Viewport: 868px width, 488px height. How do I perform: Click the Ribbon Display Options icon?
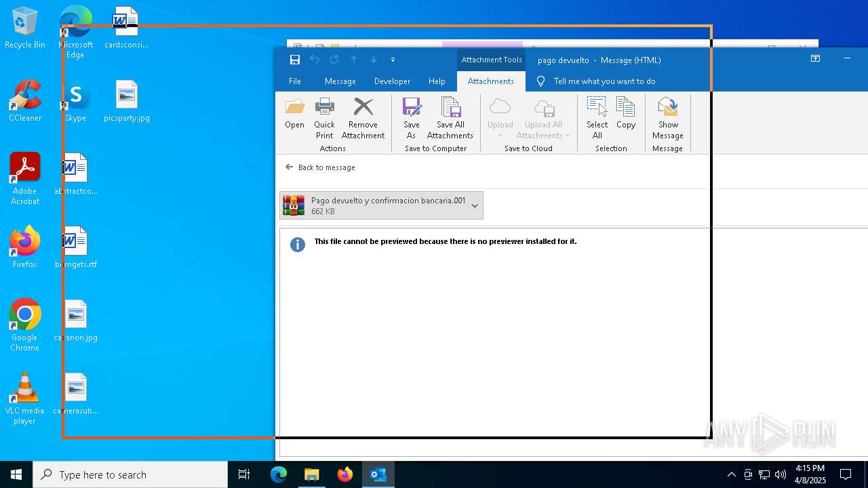coord(816,59)
